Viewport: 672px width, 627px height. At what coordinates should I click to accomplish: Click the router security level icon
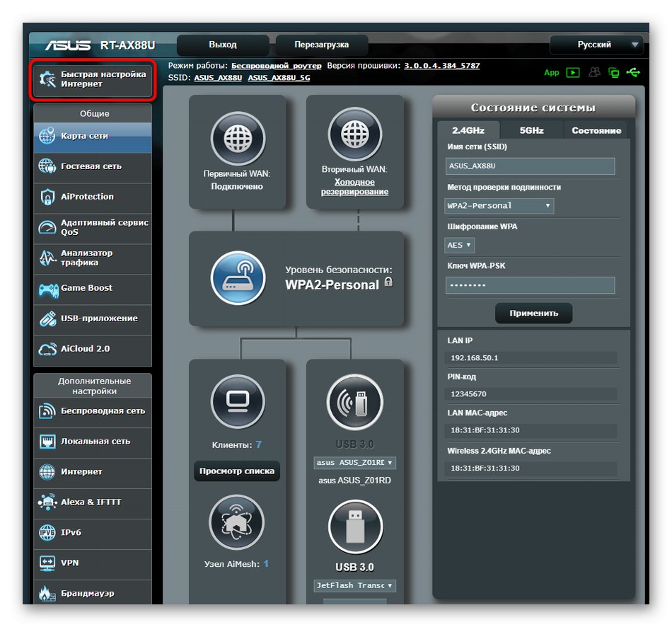tap(238, 278)
